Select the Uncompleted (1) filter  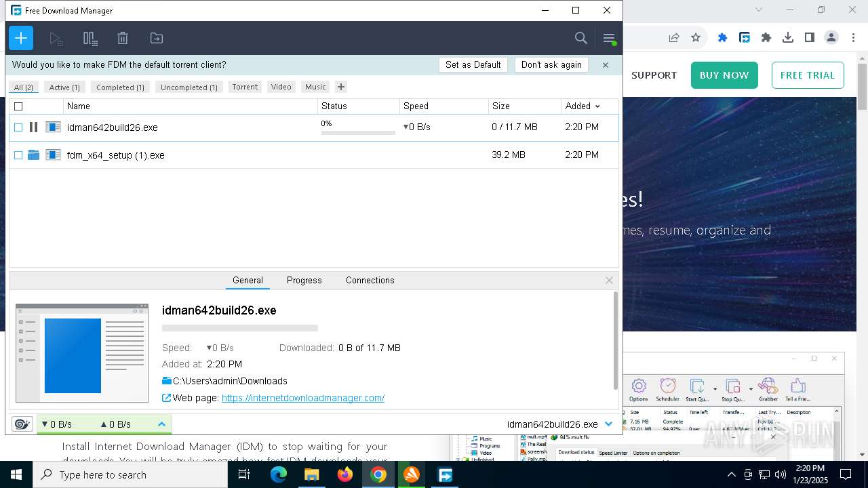189,87
